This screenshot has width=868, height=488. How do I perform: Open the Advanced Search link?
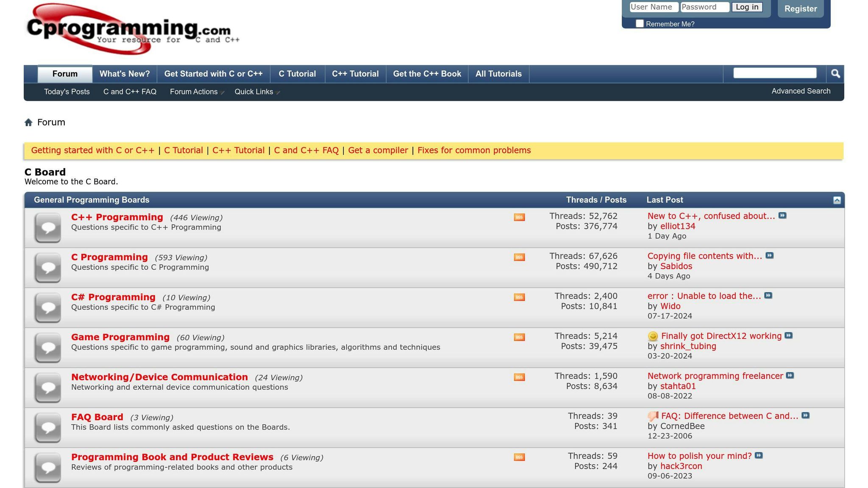click(x=801, y=91)
